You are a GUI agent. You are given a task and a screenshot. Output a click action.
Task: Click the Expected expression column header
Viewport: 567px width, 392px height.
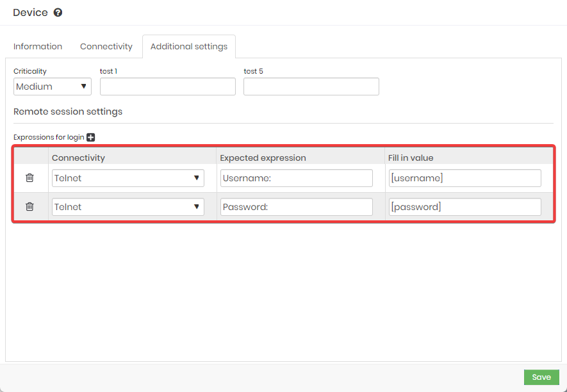click(263, 158)
